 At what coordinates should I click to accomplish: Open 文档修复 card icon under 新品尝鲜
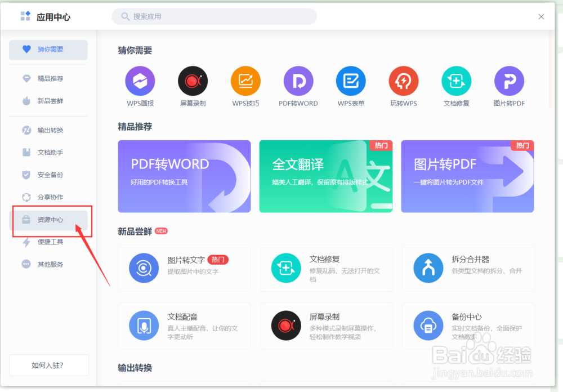point(286,268)
